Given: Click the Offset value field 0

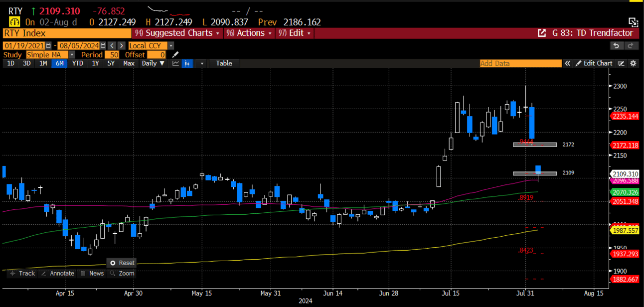Looking at the screenshot, I should tap(156, 55).
